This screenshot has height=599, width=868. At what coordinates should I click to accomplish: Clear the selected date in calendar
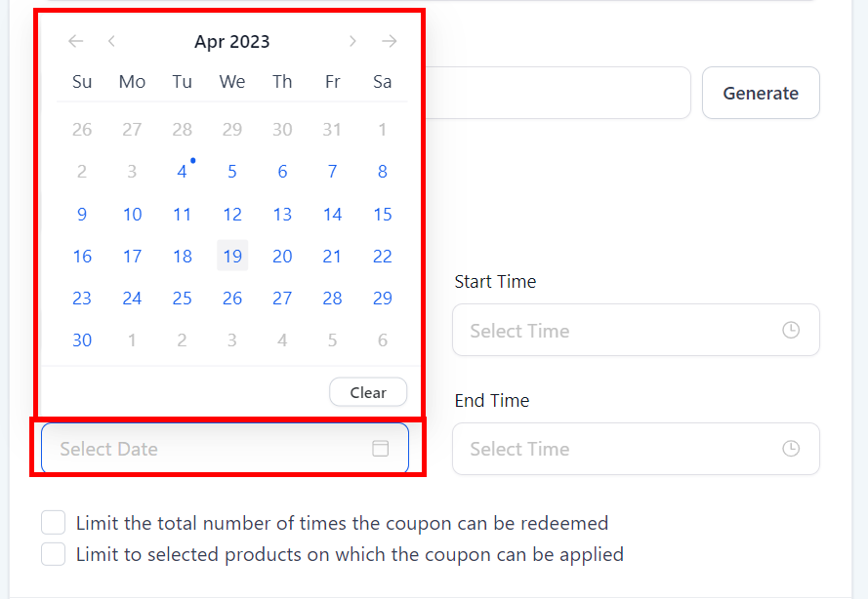point(368,392)
